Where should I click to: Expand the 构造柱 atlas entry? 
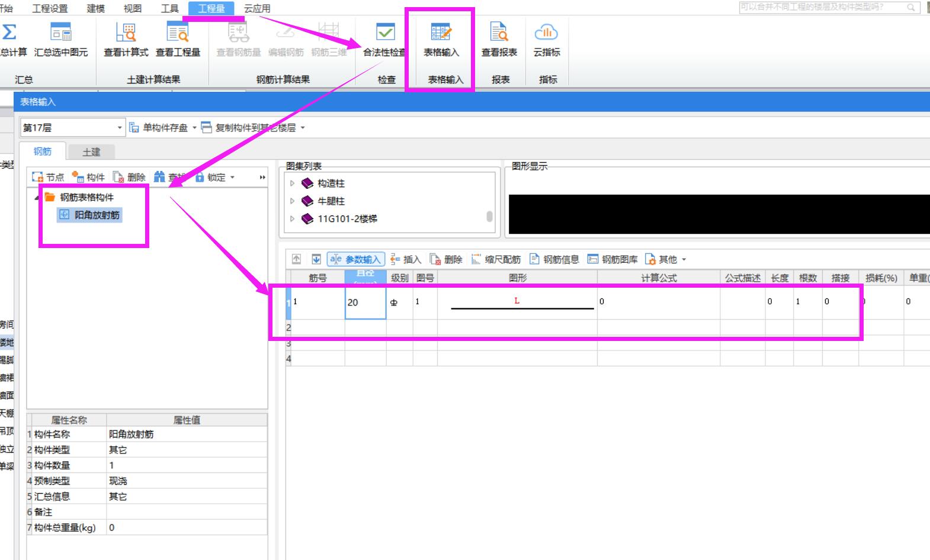pyautogui.click(x=292, y=184)
